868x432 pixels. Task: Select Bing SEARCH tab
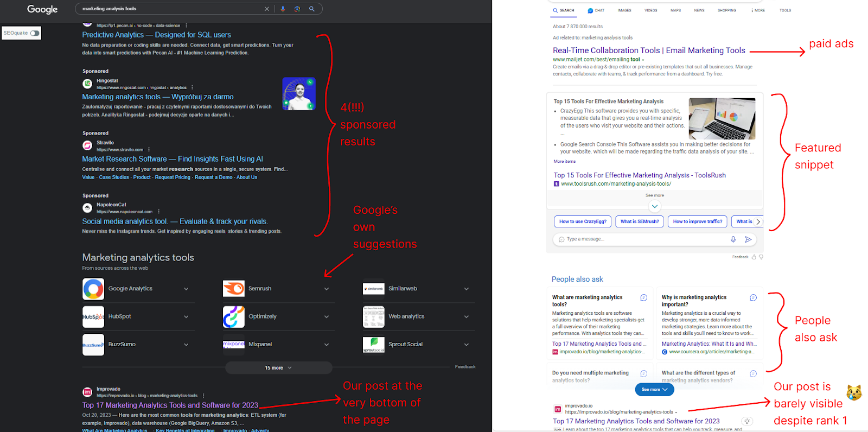pos(564,10)
